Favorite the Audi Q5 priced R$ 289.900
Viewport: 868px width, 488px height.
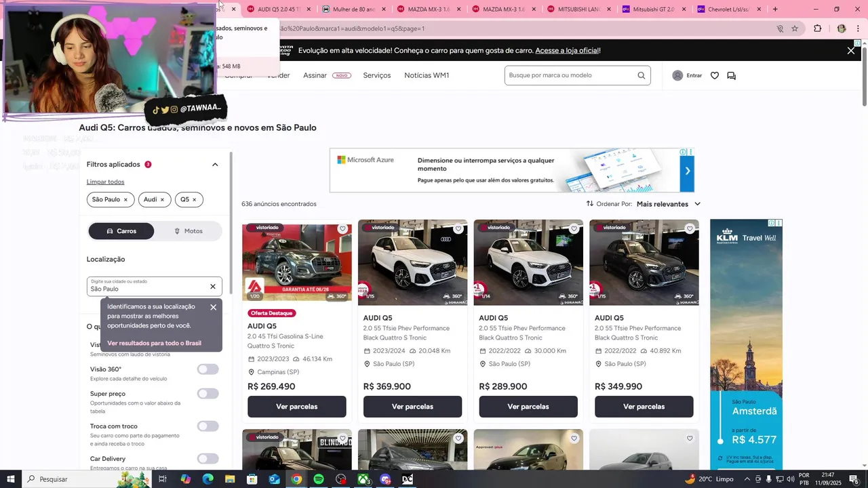click(574, 229)
